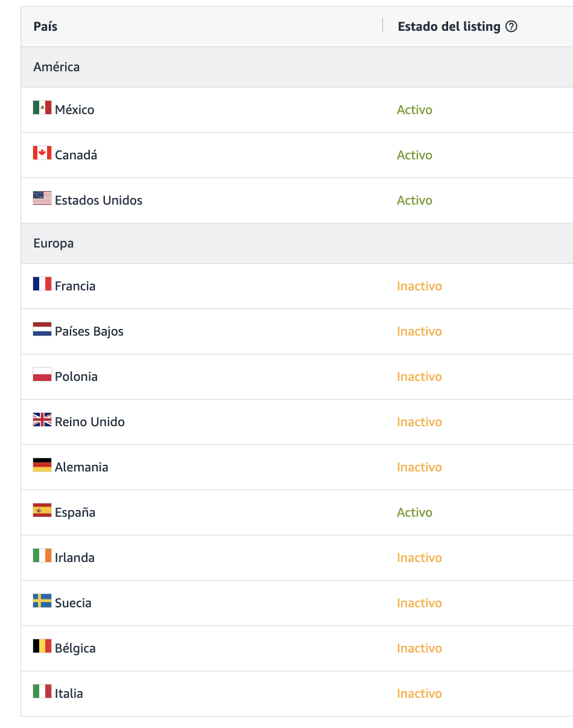Select the Italia country row label

[69, 694]
